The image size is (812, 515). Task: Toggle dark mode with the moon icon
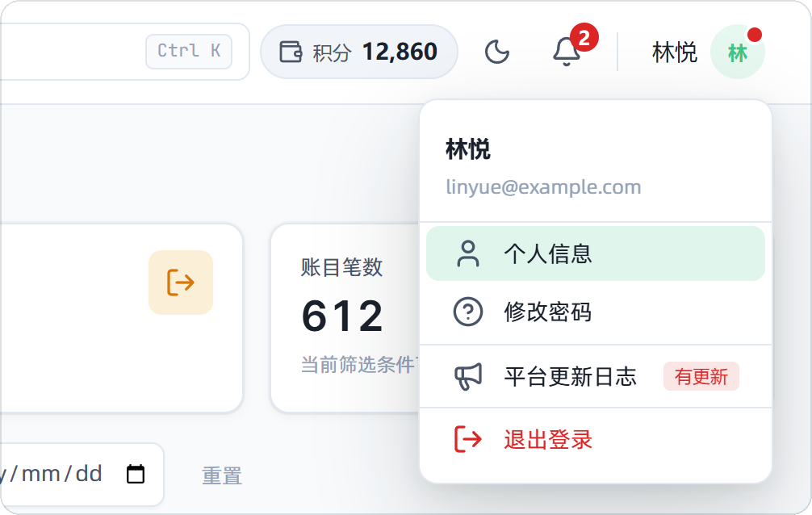click(x=496, y=52)
